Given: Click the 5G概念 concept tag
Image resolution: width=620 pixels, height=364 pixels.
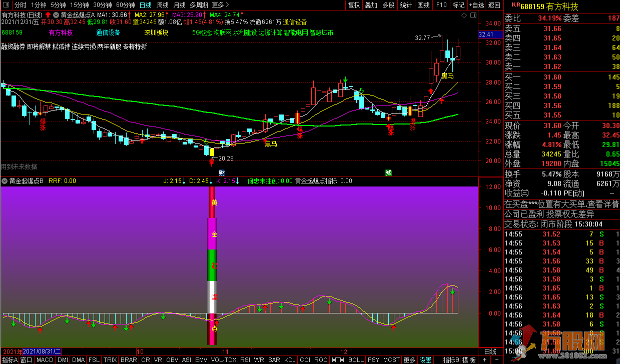Looking at the screenshot, I should pos(202,33).
